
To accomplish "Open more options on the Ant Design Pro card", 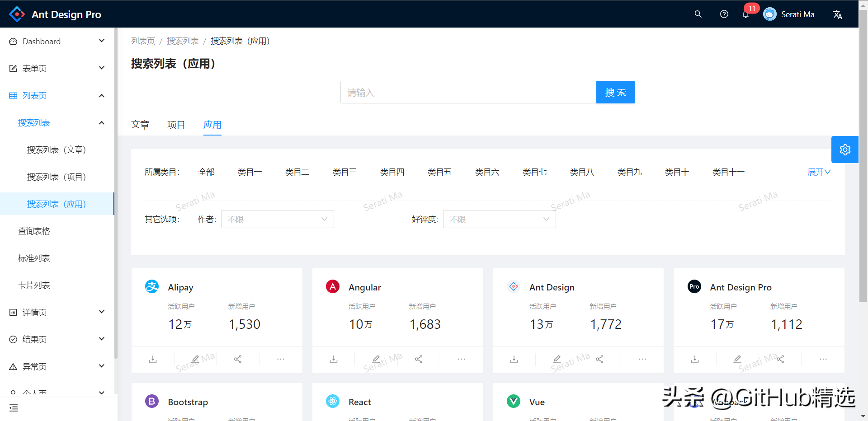I will coord(823,359).
